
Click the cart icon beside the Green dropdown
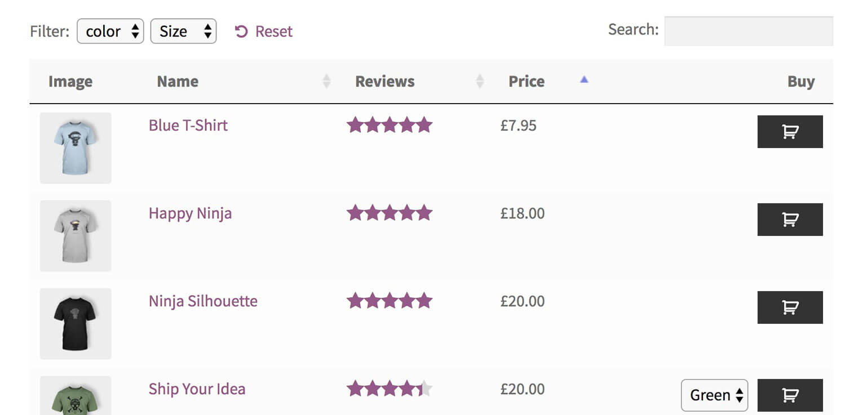(790, 395)
